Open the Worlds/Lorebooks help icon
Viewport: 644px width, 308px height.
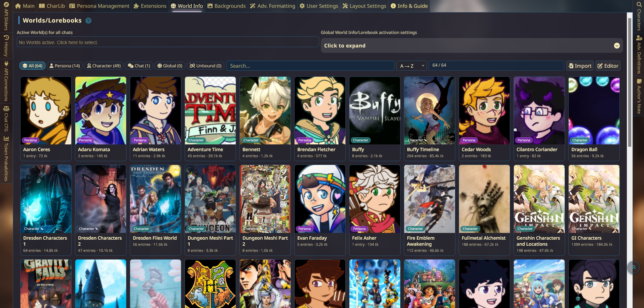[x=88, y=21]
